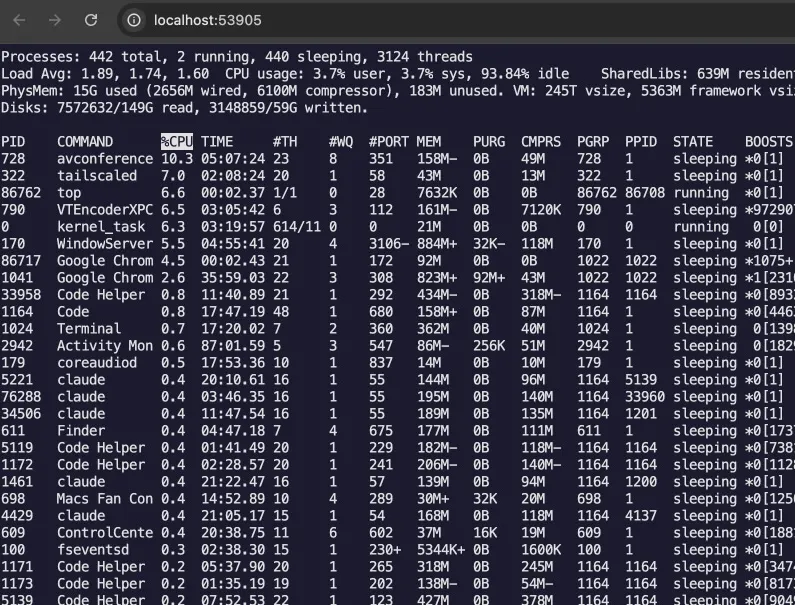Image resolution: width=795 pixels, height=605 pixels.
Task: Click Code Helper in PID 1172 row
Action: 101,465
